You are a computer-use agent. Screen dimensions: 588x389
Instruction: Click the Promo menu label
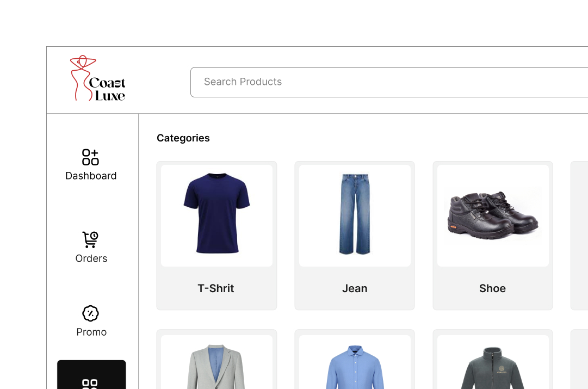point(91,332)
